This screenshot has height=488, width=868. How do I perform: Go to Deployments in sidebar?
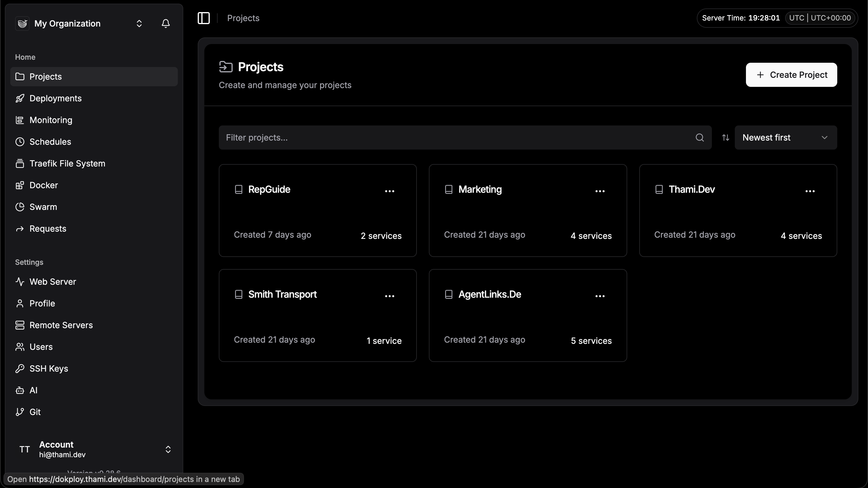[x=55, y=98]
